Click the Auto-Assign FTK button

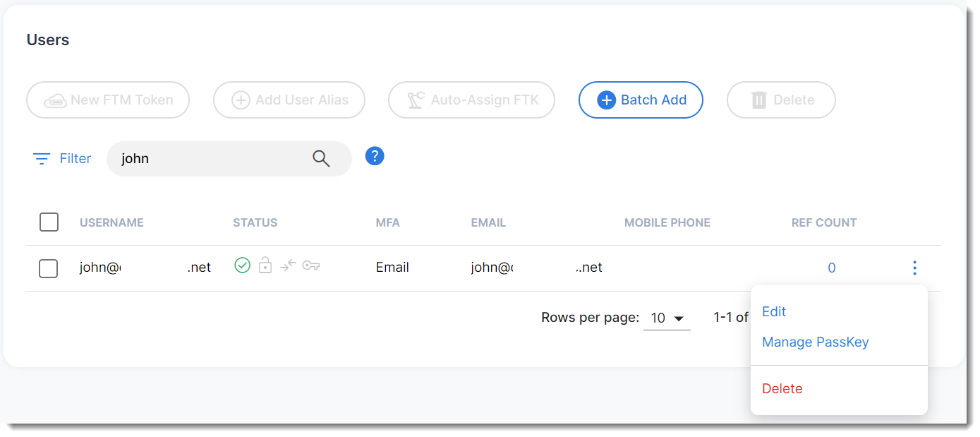471,100
